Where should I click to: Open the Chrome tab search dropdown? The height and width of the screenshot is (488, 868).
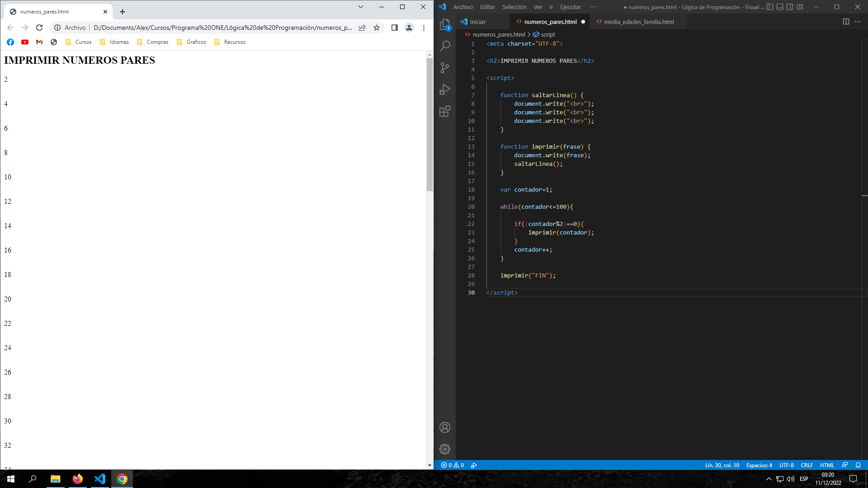point(360,7)
